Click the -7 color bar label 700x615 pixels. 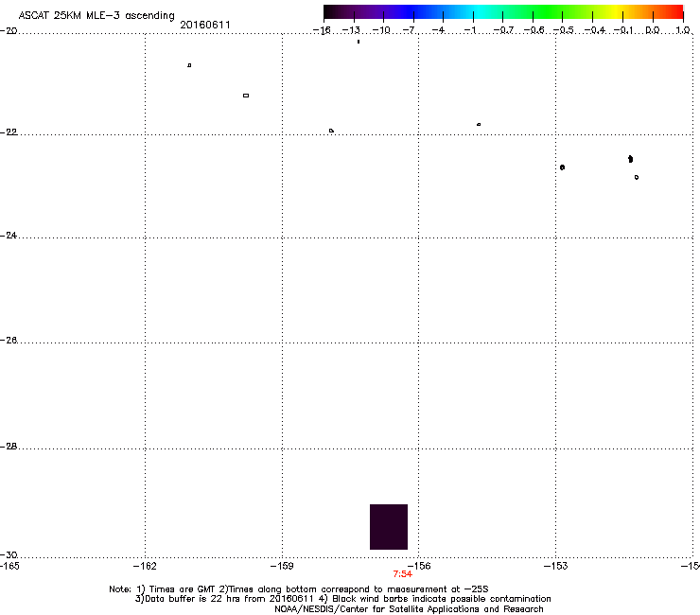click(410, 30)
